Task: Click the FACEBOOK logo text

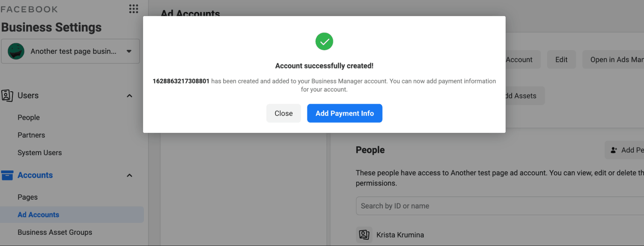Action: pyautogui.click(x=29, y=9)
